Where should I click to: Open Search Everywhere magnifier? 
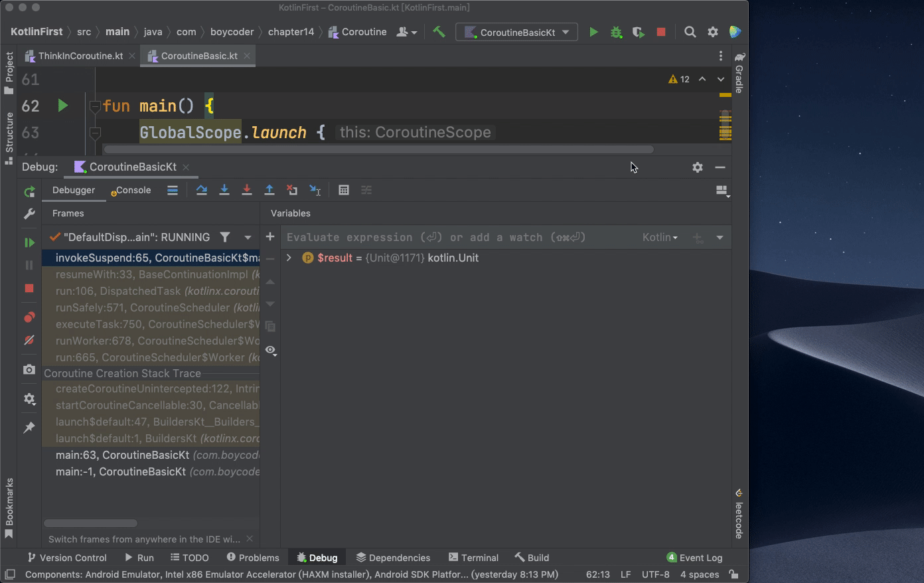pos(690,32)
